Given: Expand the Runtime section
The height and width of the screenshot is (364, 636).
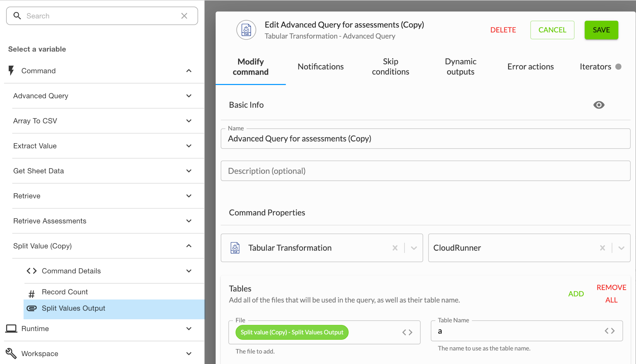Looking at the screenshot, I should click(x=189, y=328).
